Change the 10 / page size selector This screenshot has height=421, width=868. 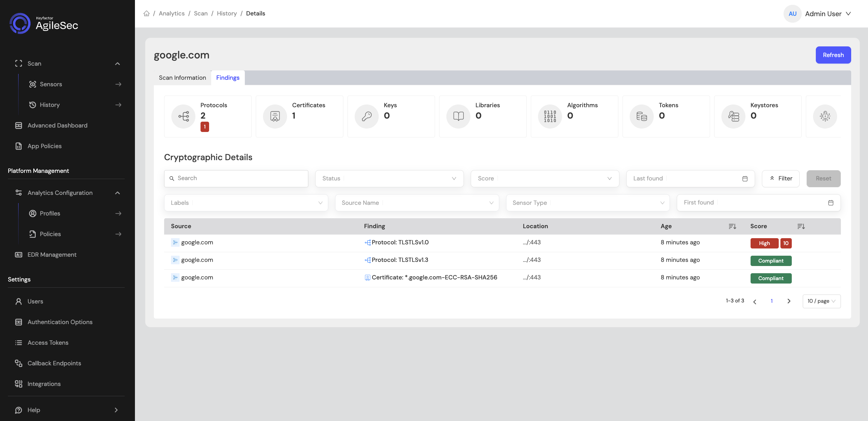[x=821, y=301]
